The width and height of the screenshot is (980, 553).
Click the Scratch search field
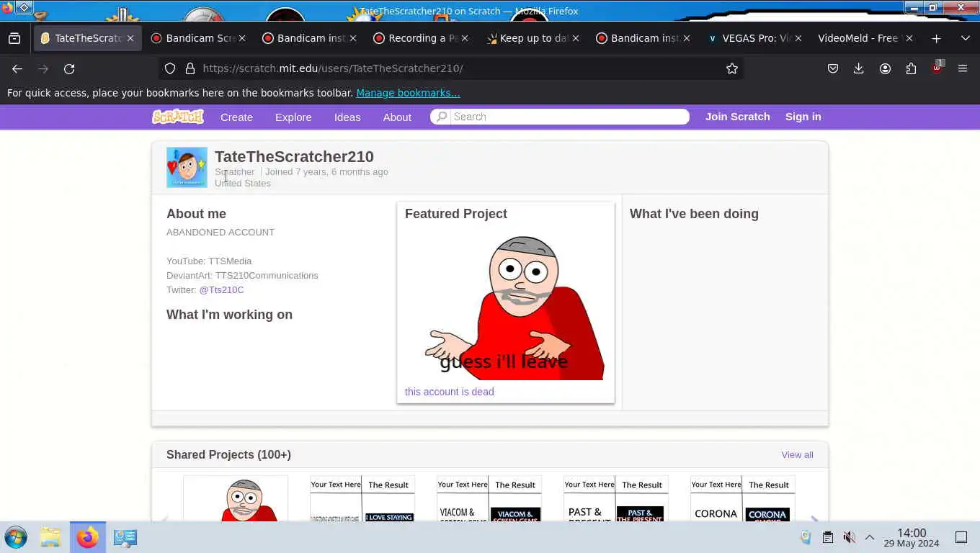(x=560, y=117)
